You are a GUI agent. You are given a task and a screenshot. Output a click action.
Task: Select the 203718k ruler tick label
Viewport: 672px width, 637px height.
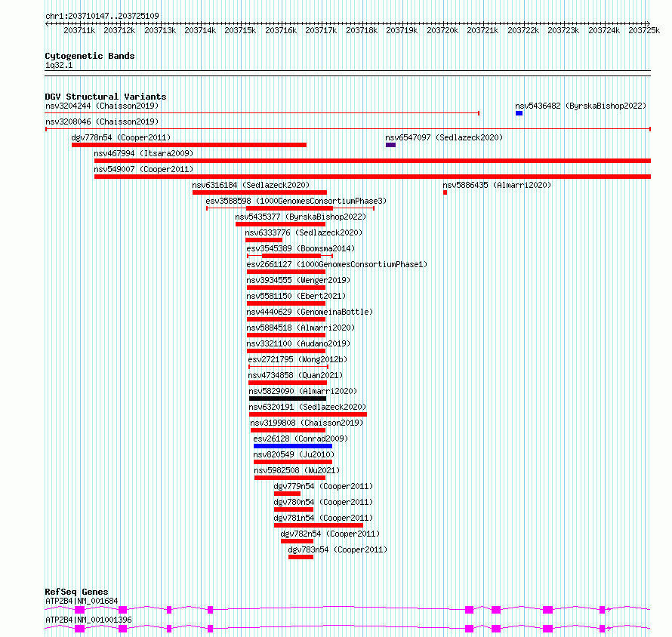362,30
